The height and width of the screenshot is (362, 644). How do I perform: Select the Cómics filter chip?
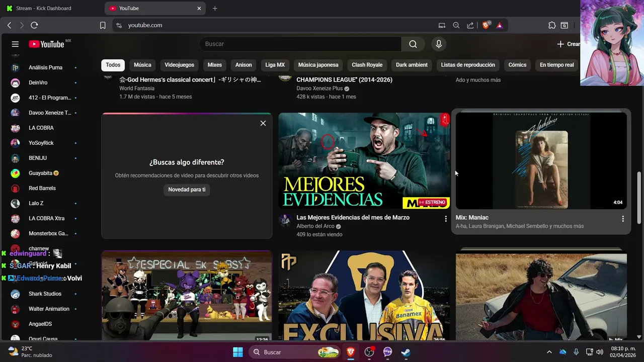pos(517,65)
